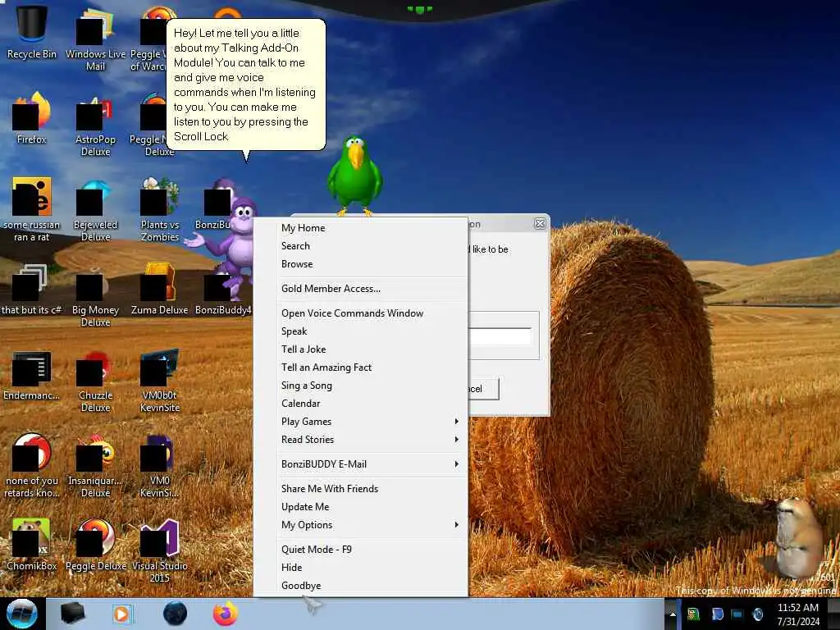
Task: Click the dark globe taskbar icon
Action: [x=176, y=614]
